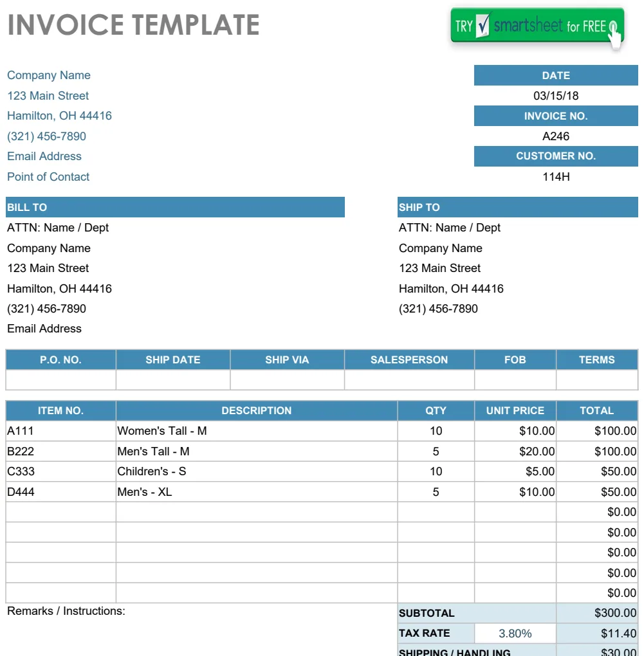Select item number A111
The image size is (644, 656).
(21, 431)
